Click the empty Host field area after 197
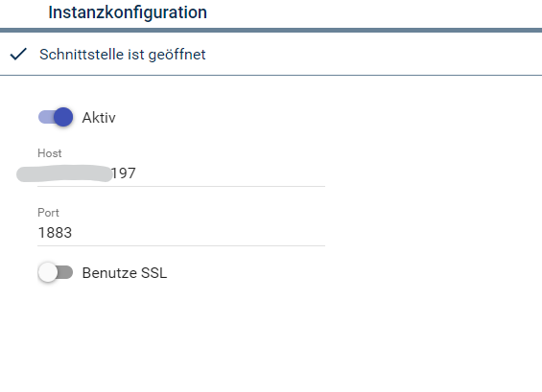Image resolution: width=542 pixels, height=392 pixels. (x=230, y=173)
